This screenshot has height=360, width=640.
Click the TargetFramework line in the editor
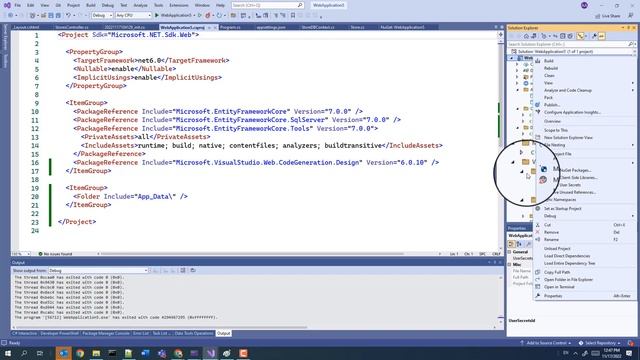(151, 60)
